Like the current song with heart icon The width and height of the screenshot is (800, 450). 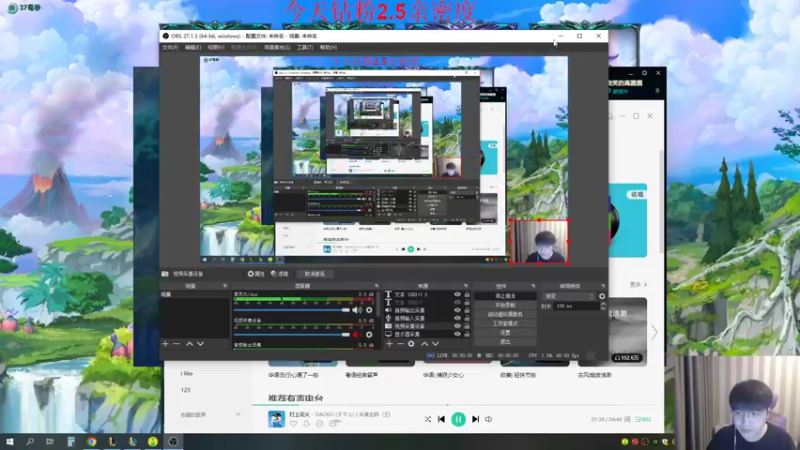point(293,423)
